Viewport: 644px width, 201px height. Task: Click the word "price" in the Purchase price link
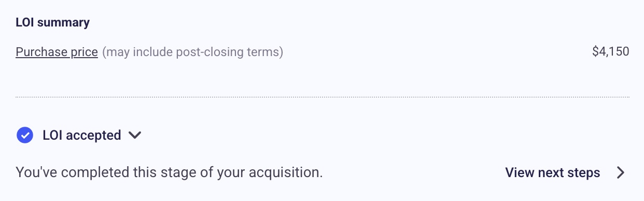85,52
